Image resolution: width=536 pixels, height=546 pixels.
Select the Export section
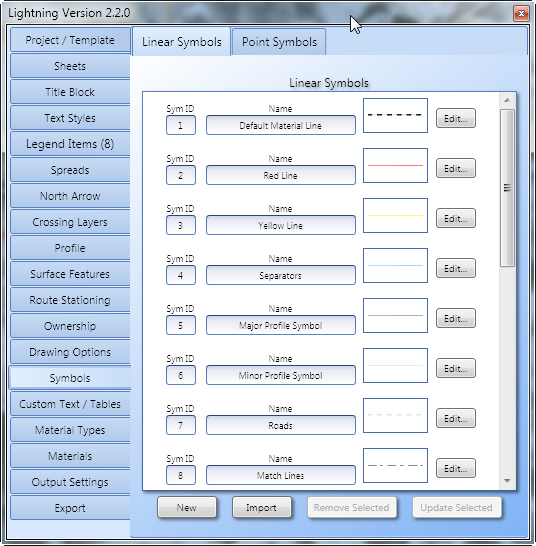(70, 508)
